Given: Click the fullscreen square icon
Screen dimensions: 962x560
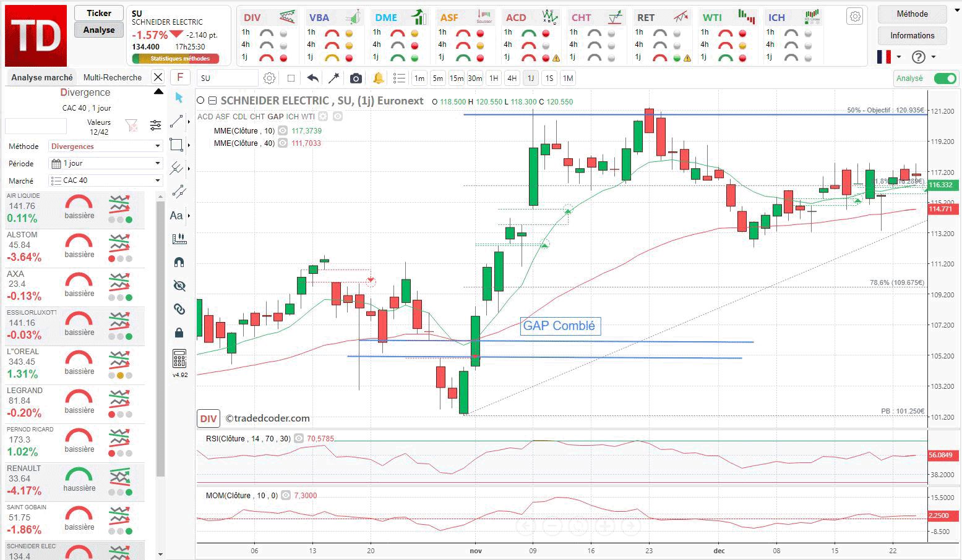Looking at the screenshot, I should click(291, 78).
